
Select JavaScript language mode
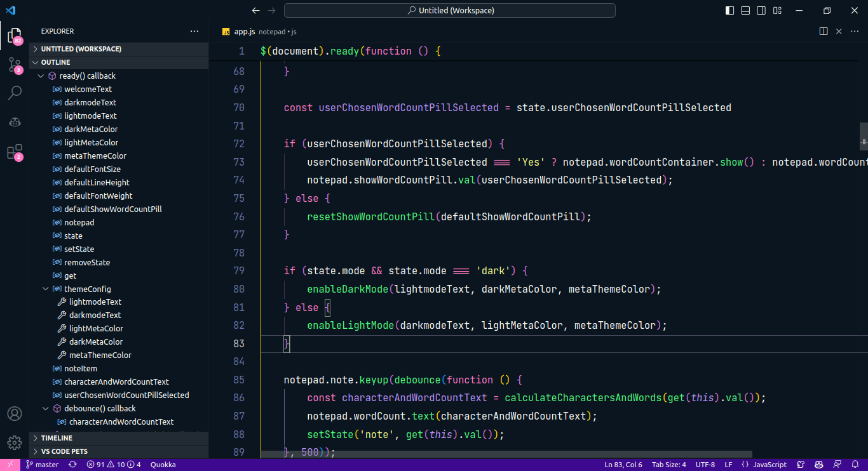(x=770, y=465)
